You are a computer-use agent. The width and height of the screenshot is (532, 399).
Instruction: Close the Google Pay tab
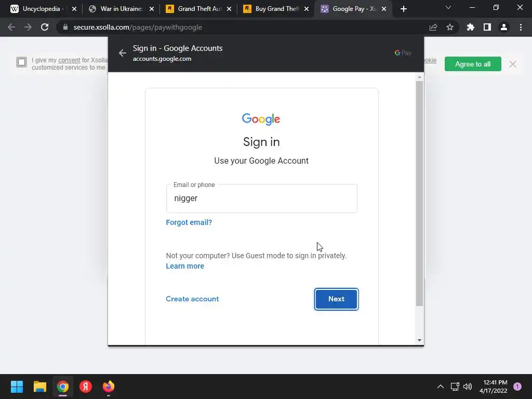(x=384, y=9)
